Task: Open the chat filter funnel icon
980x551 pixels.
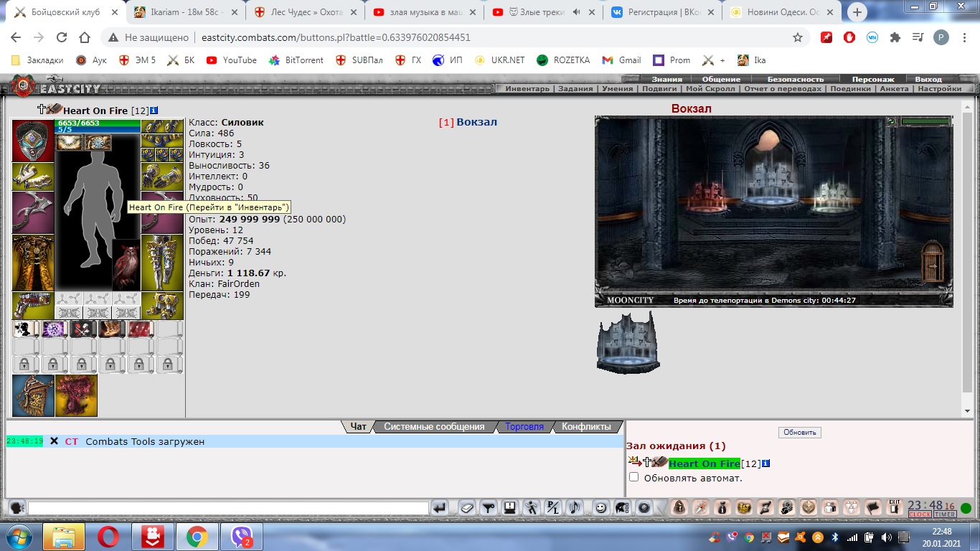Action: [489, 508]
